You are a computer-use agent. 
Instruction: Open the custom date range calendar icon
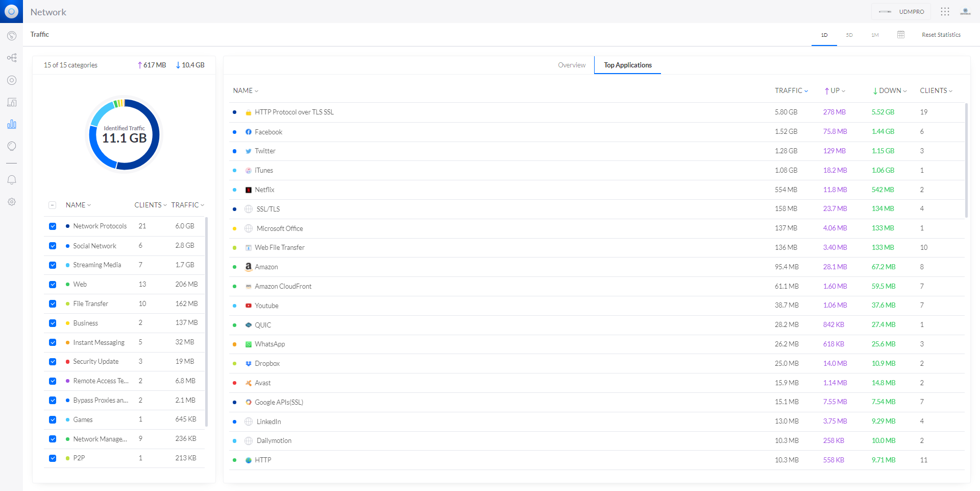pos(901,35)
